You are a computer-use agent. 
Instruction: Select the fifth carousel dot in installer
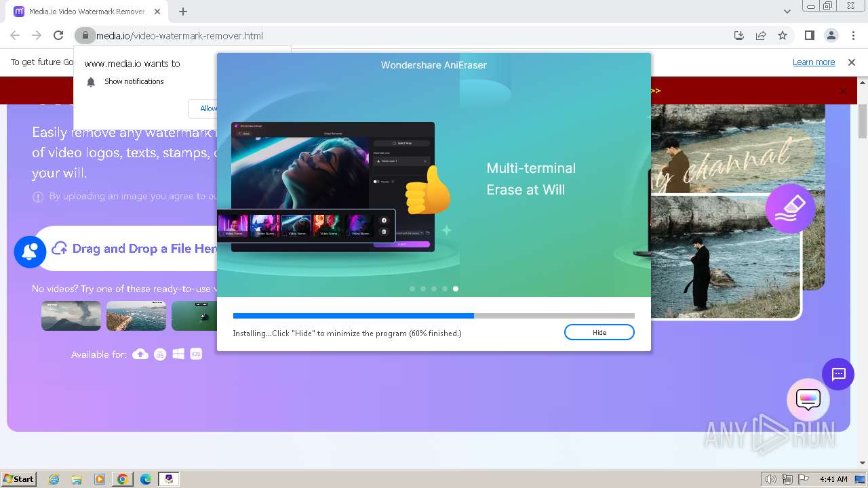pos(456,289)
